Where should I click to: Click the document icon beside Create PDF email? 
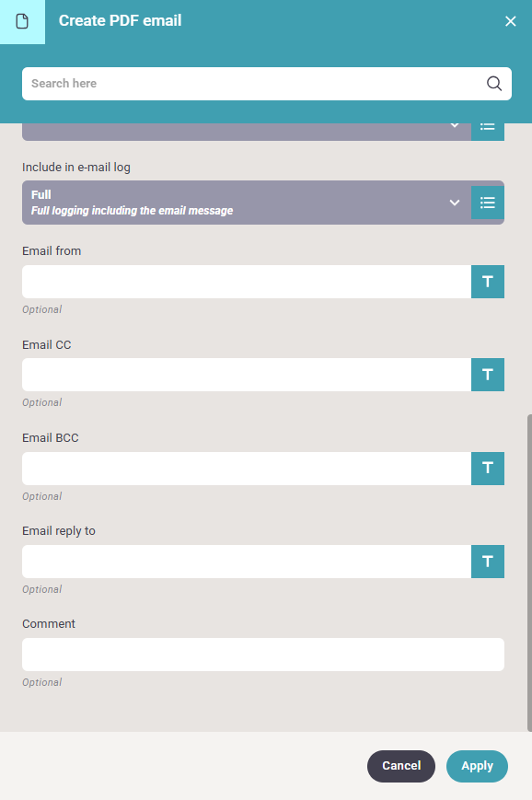click(x=22, y=21)
